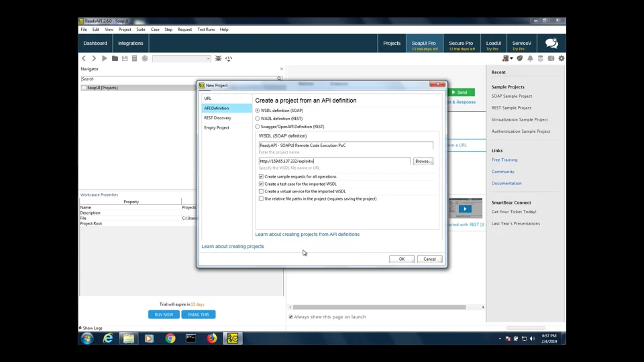Viewport: 644px width, 362px height.
Task: Click the proxy arrows icon beside the bug
Action: [229, 59]
